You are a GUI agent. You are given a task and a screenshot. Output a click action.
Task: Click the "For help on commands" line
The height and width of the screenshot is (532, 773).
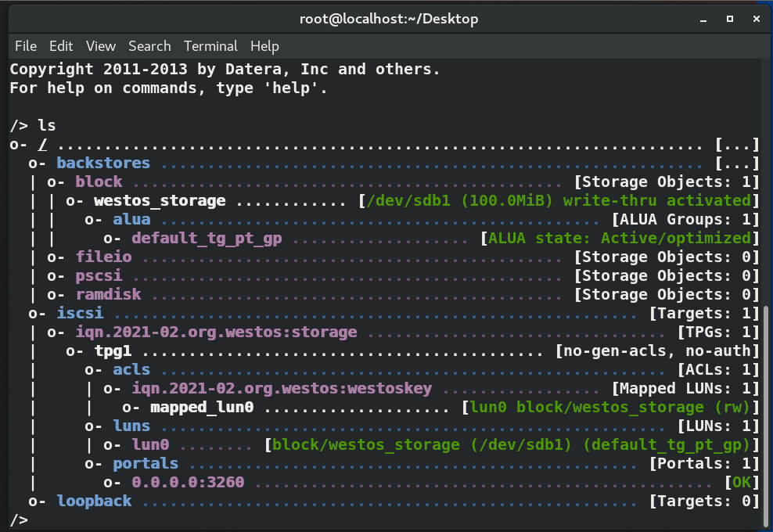(168, 88)
